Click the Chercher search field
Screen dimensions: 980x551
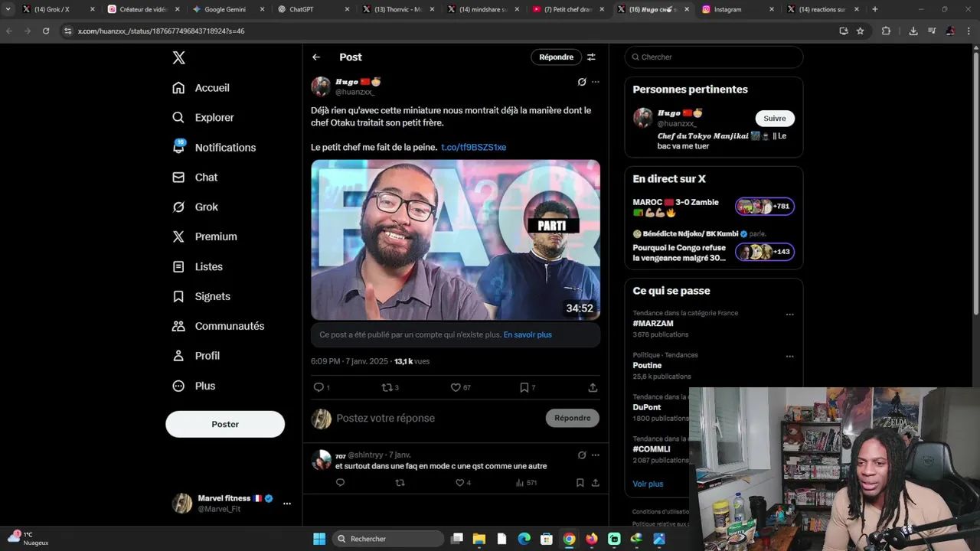point(714,57)
